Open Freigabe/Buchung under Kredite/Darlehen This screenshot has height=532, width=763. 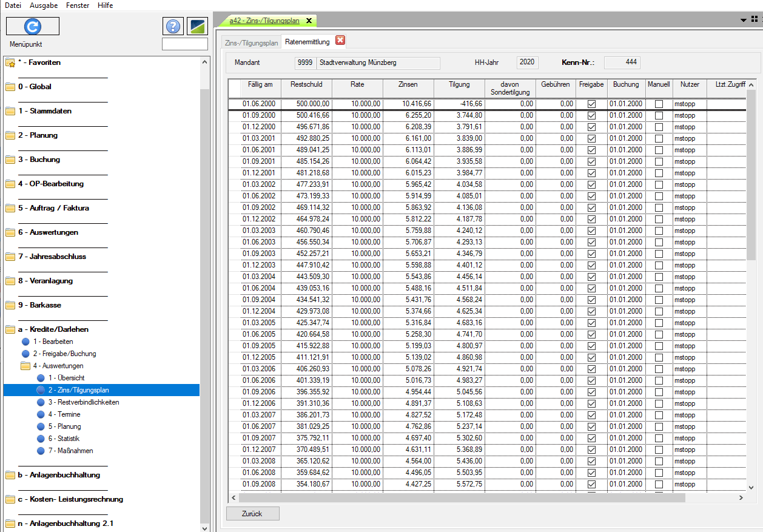(64, 354)
